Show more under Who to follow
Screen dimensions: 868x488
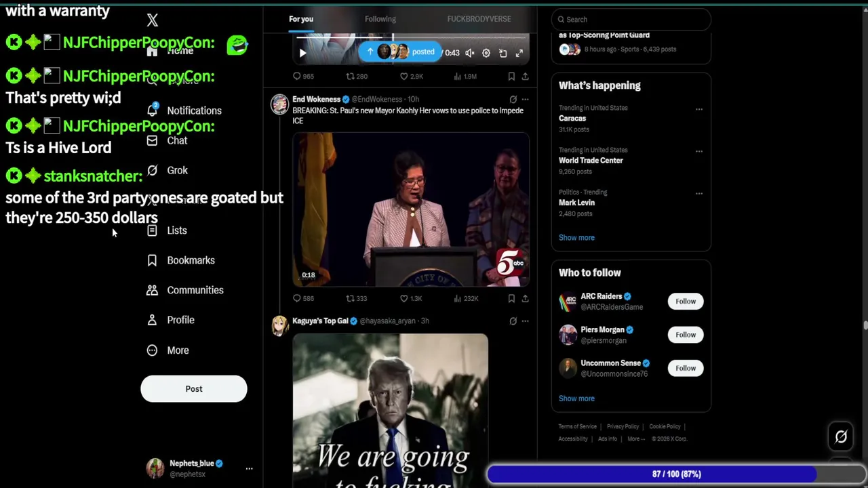[x=576, y=399]
